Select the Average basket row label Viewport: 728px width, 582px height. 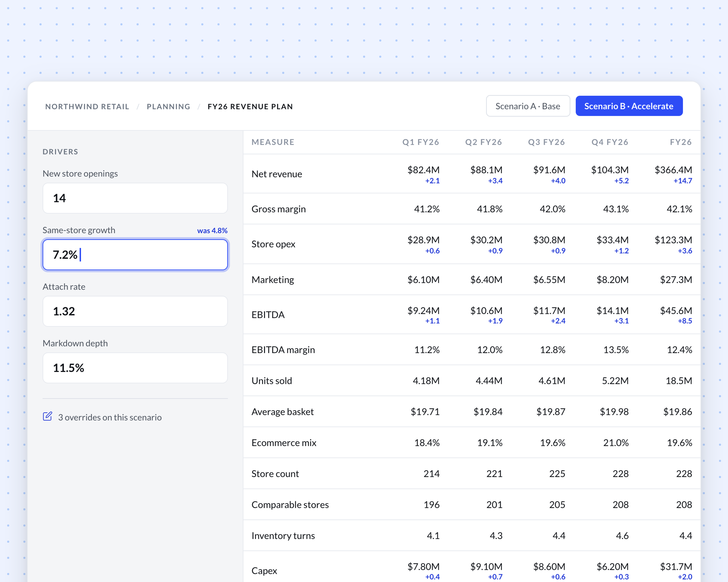(x=283, y=412)
